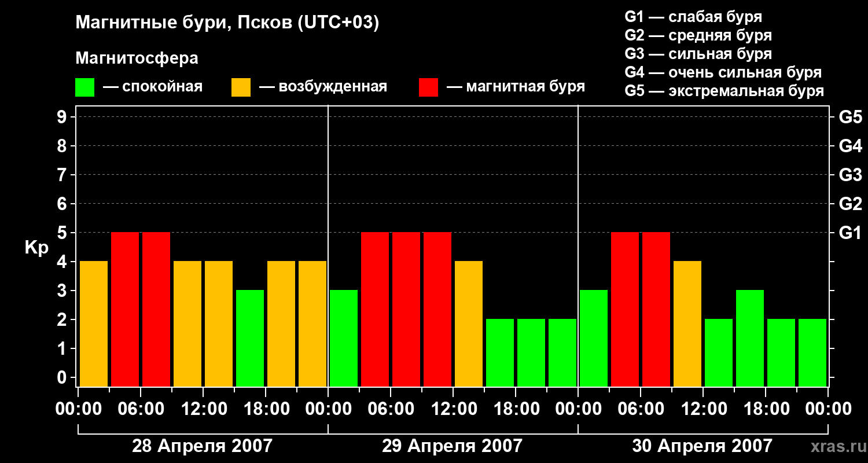This screenshot has height=463, width=868.
Task: Click the 28 Апреля bar for 00:00–03:00
Action: [94, 324]
